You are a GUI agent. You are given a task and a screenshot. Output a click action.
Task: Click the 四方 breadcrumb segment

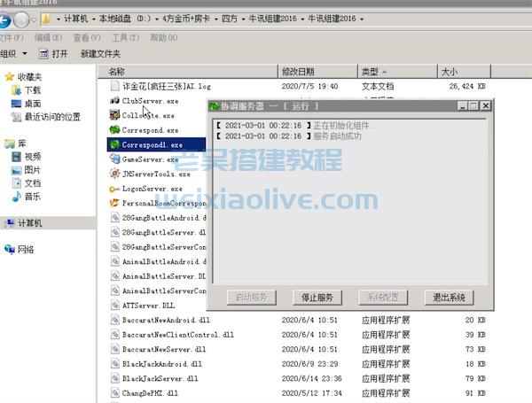[230, 19]
